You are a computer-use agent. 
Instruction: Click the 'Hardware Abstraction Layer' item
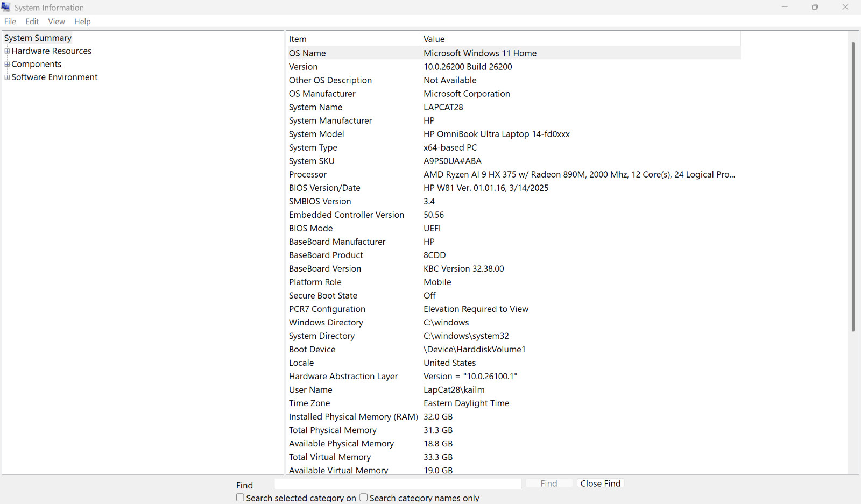[343, 376]
